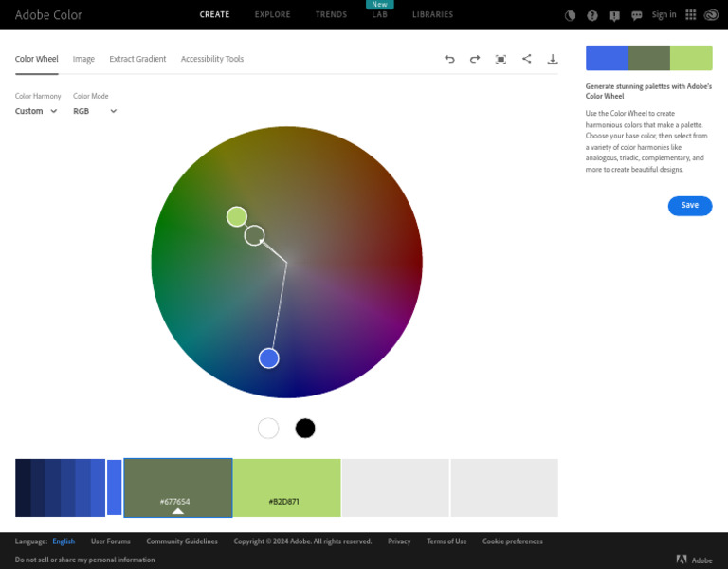The height and width of the screenshot is (569, 728).
Task: Toggle the dark/light theme icon in header
Action: coord(571,15)
